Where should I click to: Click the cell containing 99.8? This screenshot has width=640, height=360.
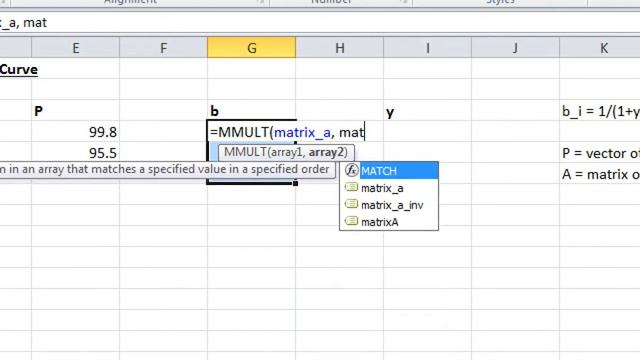pos(76,132)
